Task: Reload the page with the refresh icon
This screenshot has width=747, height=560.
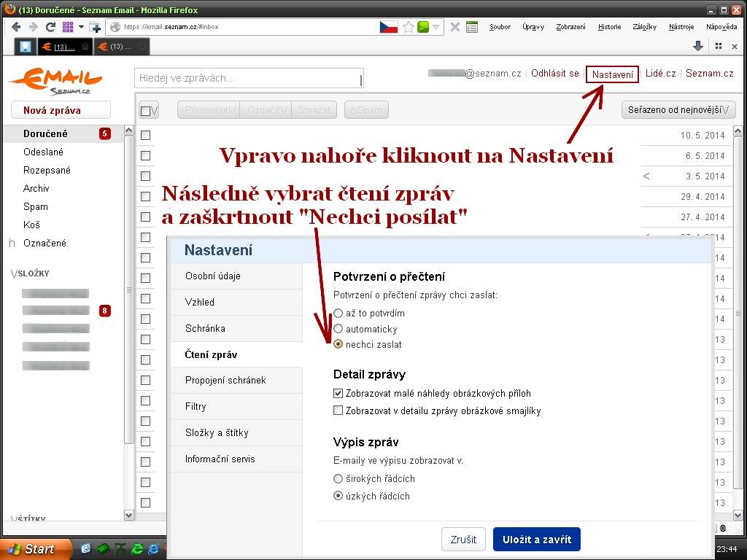Action: [x=50, y=27]
